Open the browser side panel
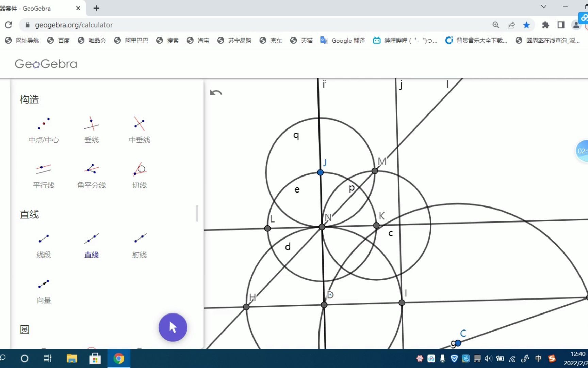 point(561,25)
